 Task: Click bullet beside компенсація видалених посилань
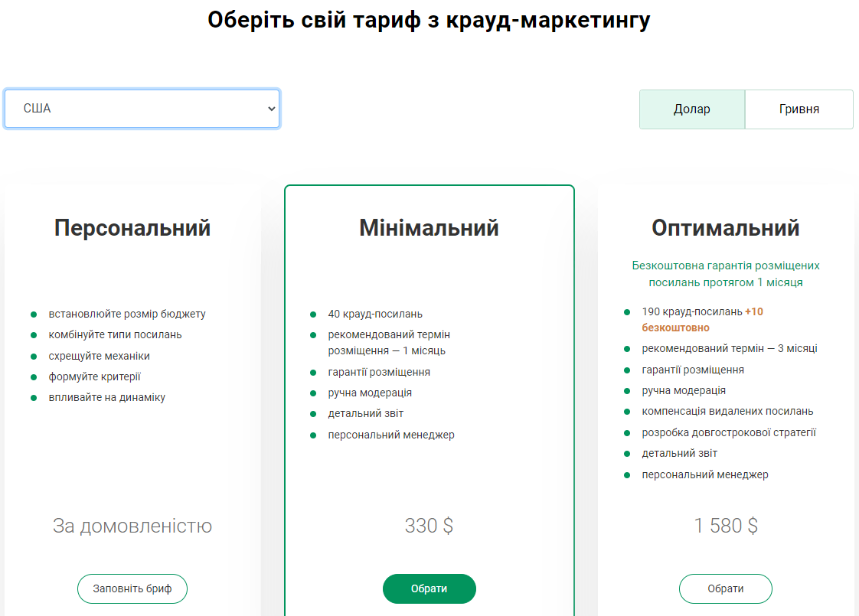point(627,412)
